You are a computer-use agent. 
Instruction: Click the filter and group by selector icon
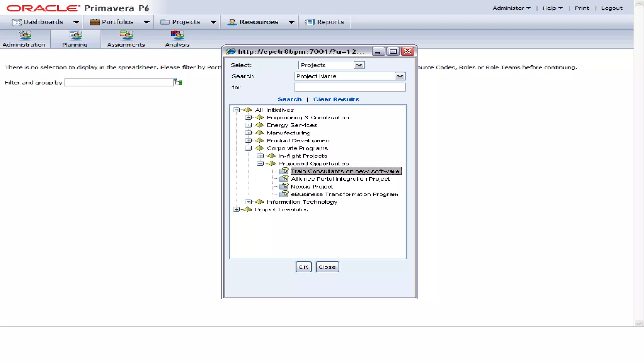pos(179,82)
